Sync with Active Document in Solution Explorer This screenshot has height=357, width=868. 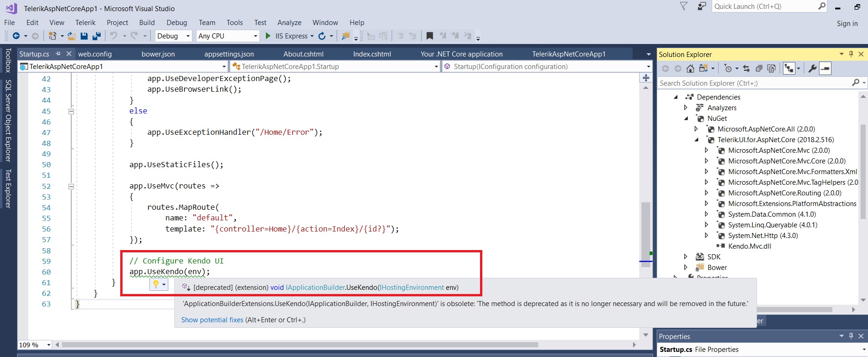(746, 69)
